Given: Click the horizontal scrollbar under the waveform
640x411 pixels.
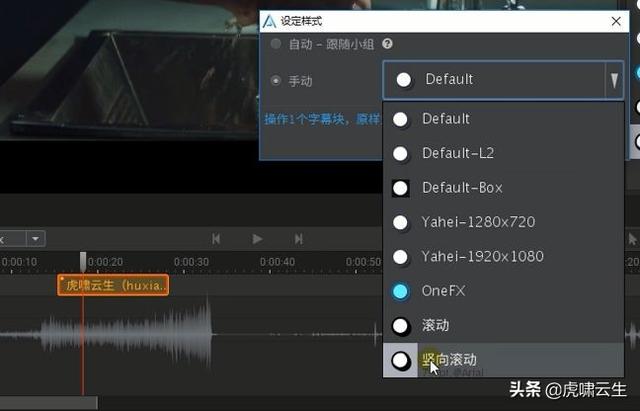Looking at the screenshot, I should click(x=49, y=403).
